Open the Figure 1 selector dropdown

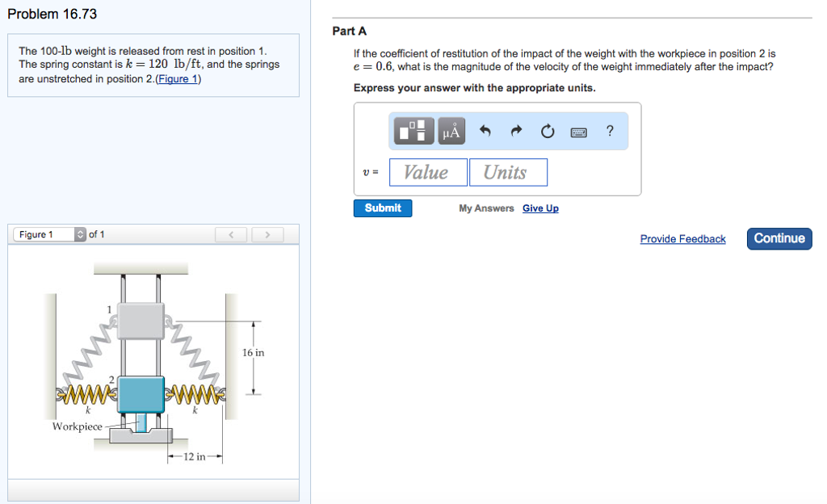point(49,235)
